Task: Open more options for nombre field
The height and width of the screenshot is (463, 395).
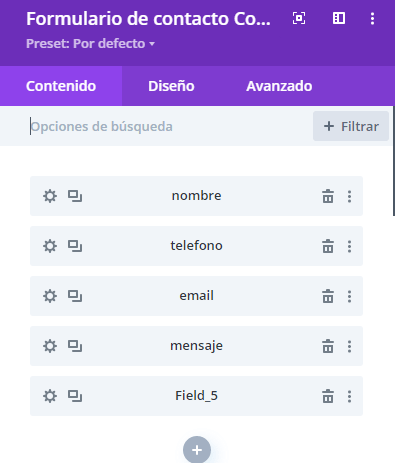Action: pyautogui.click(x=349, y=196)
